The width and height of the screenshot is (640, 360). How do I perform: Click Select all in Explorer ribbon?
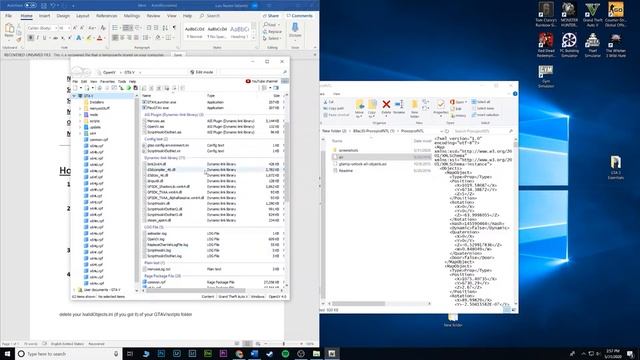pyautogui.click(x=481, y=102)
